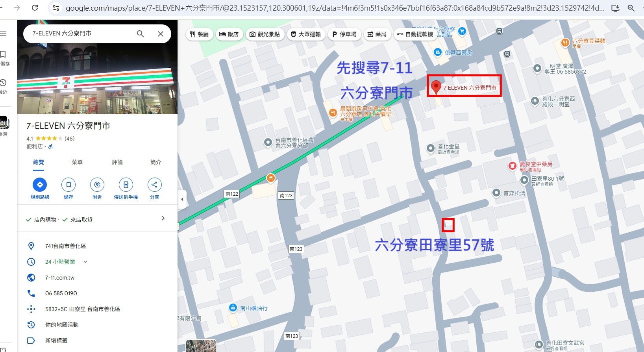Click the install app icon in address bar
644x352 pixels.
(x=615, y=8)
